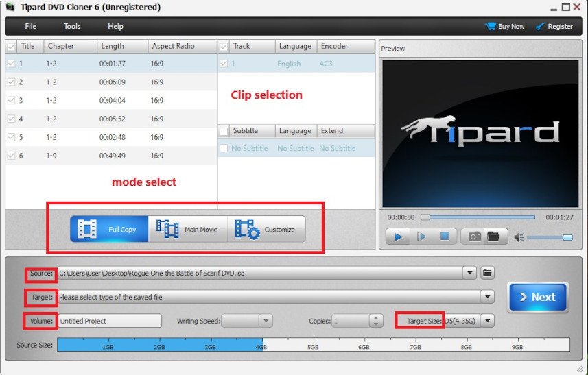Expand the Source path dropdown arrow
Viewport: 588px width, 375px height.
[470, 273]
